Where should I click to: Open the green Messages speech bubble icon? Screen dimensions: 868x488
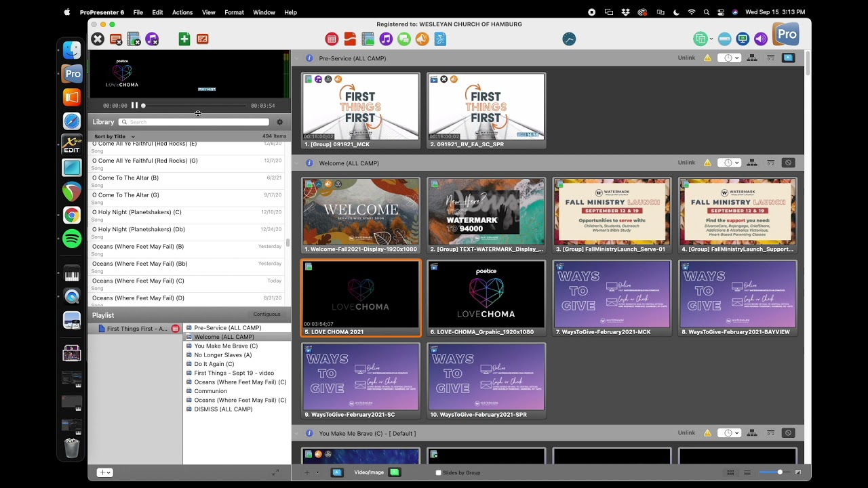click(x=404, y=39)
